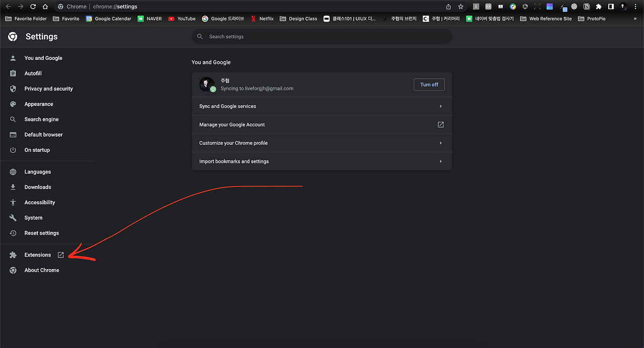The height and width of the screenshot is (348, 644).
Task: Open Privacy and security settings
Action: [48, 89]
